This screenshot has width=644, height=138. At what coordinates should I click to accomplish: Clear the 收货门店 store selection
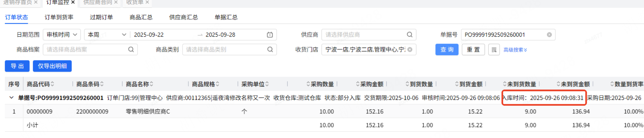pyautogui.click(x=410, y=50)
